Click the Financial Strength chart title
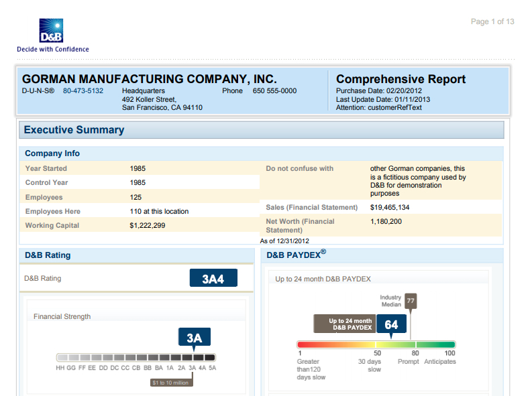The image size is (532, 396). point(62,316)
